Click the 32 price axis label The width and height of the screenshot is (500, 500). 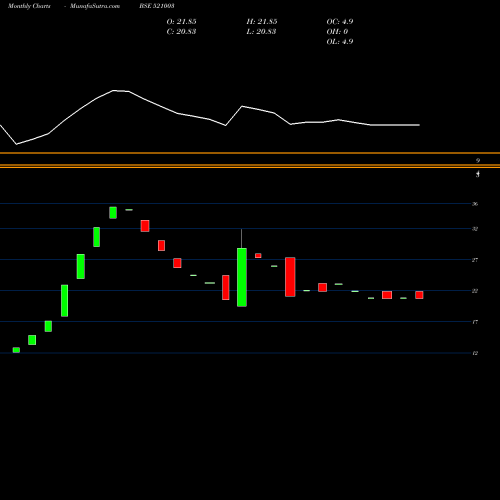475,229
